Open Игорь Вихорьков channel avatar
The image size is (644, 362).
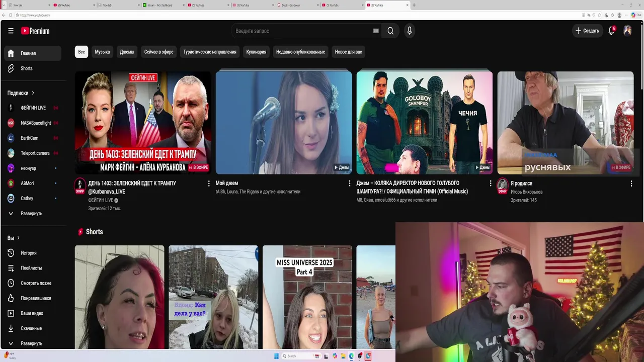coord(503,185)
